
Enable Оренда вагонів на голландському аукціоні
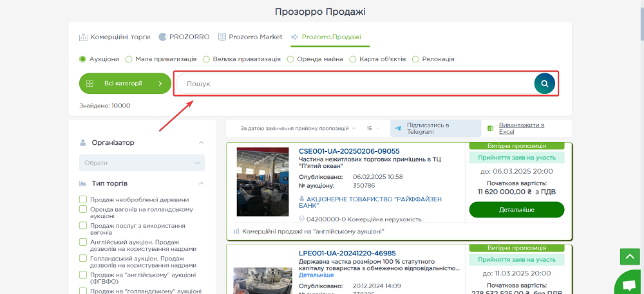coord(83,209)
